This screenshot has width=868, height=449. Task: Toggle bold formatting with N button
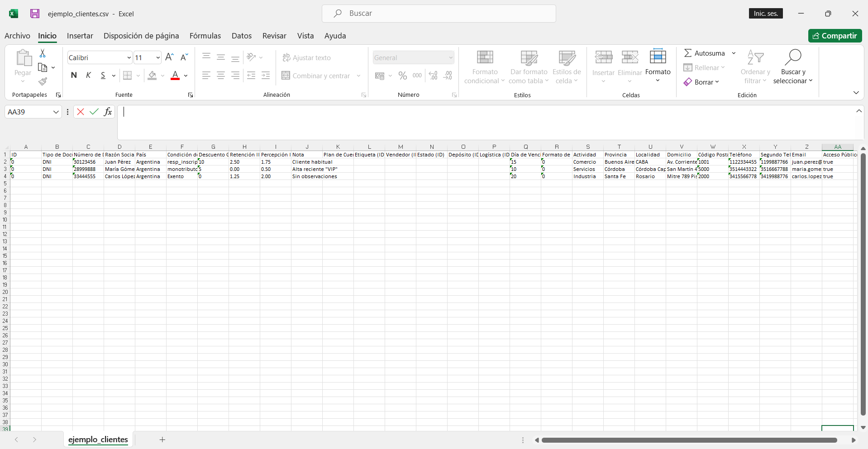(74, 76)
